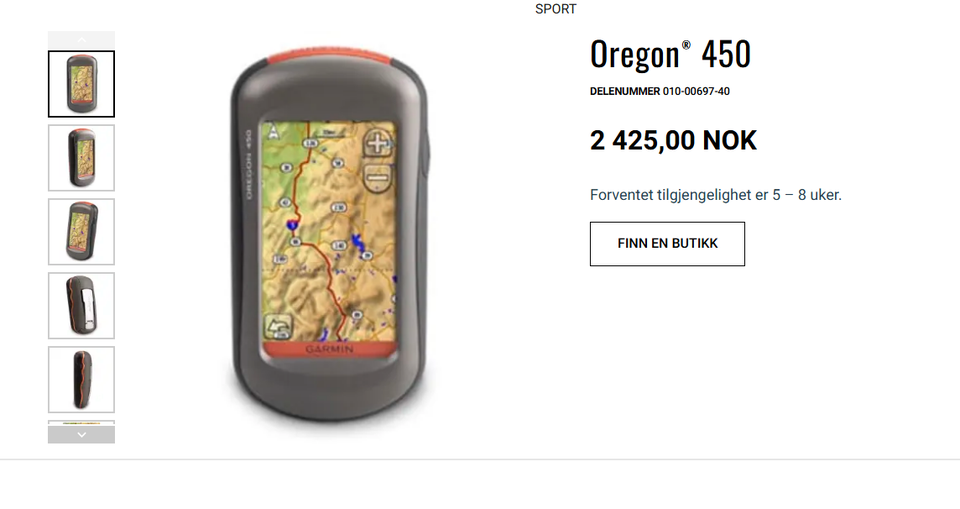Click the GARMIN logo on the device
Screen dimensions: 960x509
pos(329,349)
